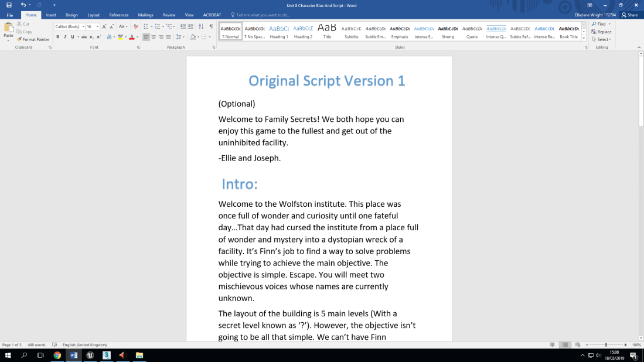Screen dimensions: 644x362
Task: Open the Replace dialog
Action: point(602,31)
